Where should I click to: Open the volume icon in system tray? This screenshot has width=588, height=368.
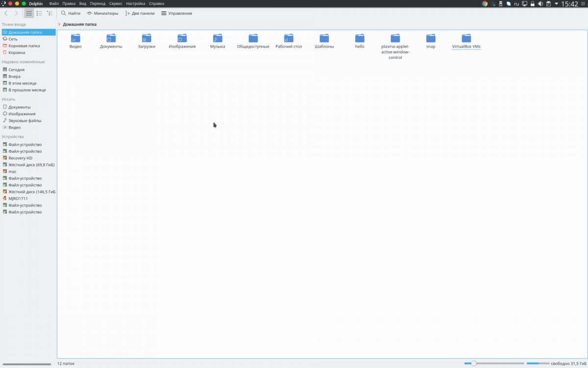coord(540,3)
